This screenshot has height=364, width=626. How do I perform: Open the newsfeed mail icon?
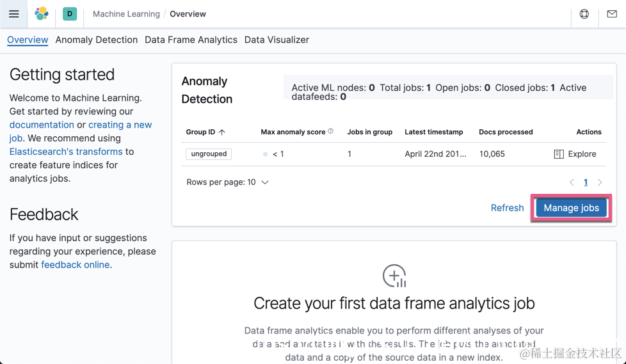coord(612,14)
